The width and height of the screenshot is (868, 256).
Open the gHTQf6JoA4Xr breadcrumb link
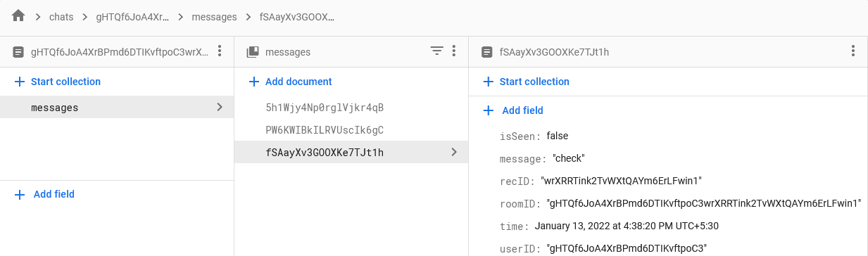click(132, 17)
